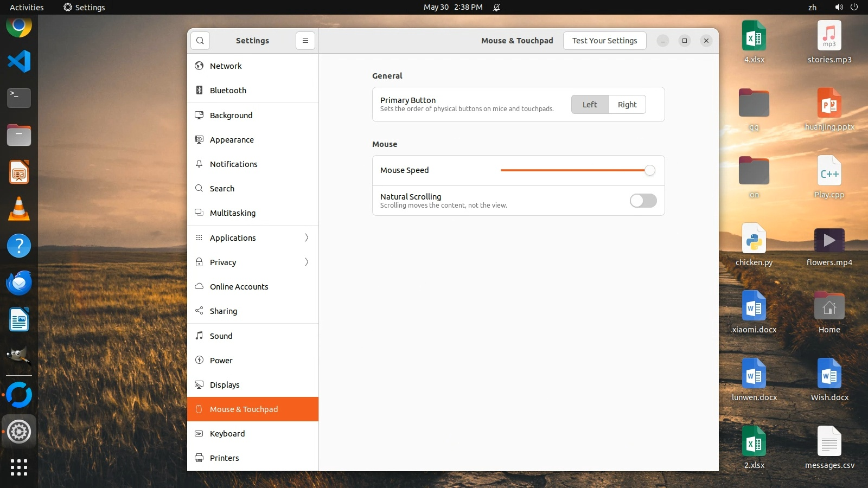This screenshot has height=488, width=868.
Task: Select Keyboard in the settings sidebar
Action: click(227, 434)
